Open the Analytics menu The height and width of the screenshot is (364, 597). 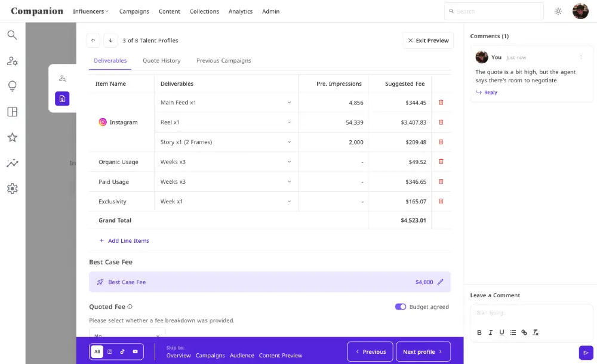point(241,11)
